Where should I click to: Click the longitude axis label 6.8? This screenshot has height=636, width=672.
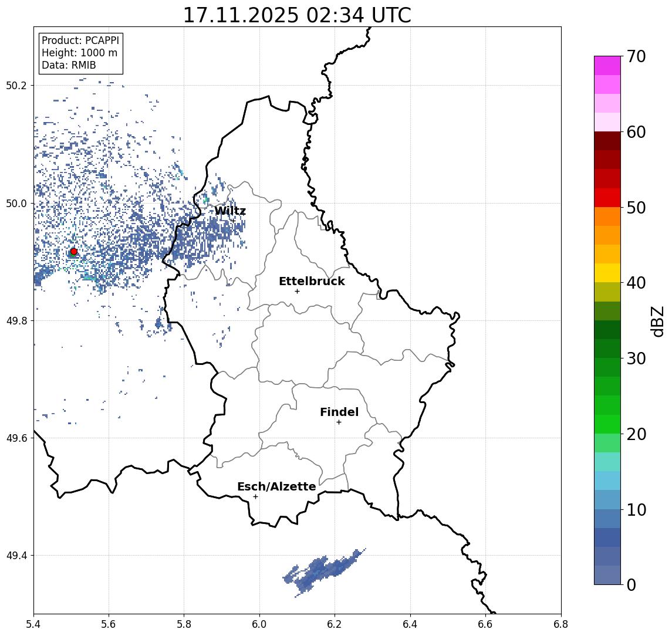(560, 624)
